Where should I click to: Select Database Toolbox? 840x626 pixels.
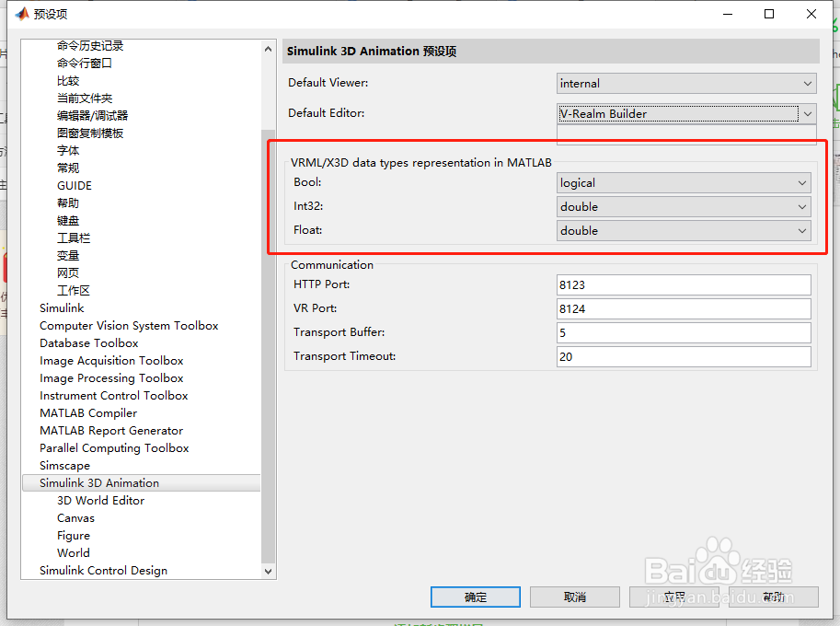coord(89,343)
